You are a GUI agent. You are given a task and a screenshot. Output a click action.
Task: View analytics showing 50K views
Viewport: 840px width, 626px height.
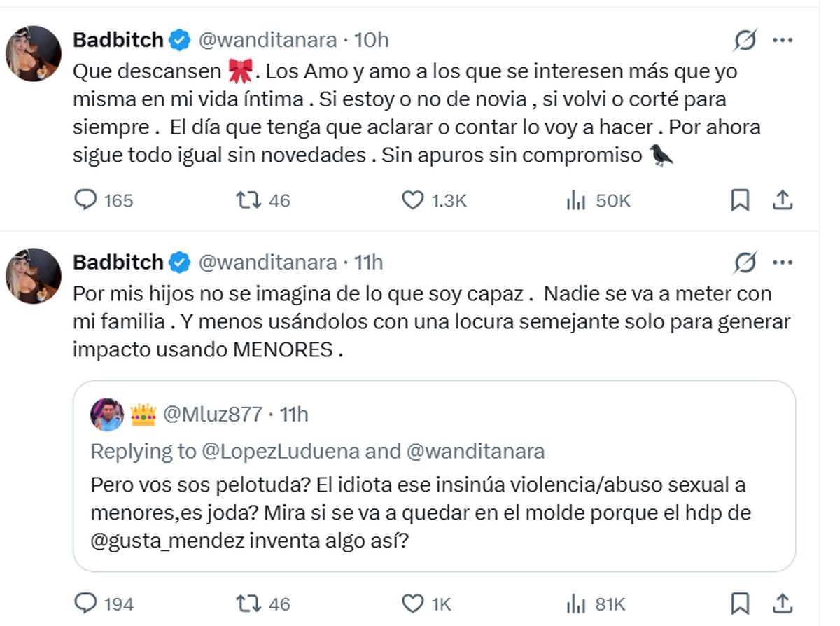(575, 201)
